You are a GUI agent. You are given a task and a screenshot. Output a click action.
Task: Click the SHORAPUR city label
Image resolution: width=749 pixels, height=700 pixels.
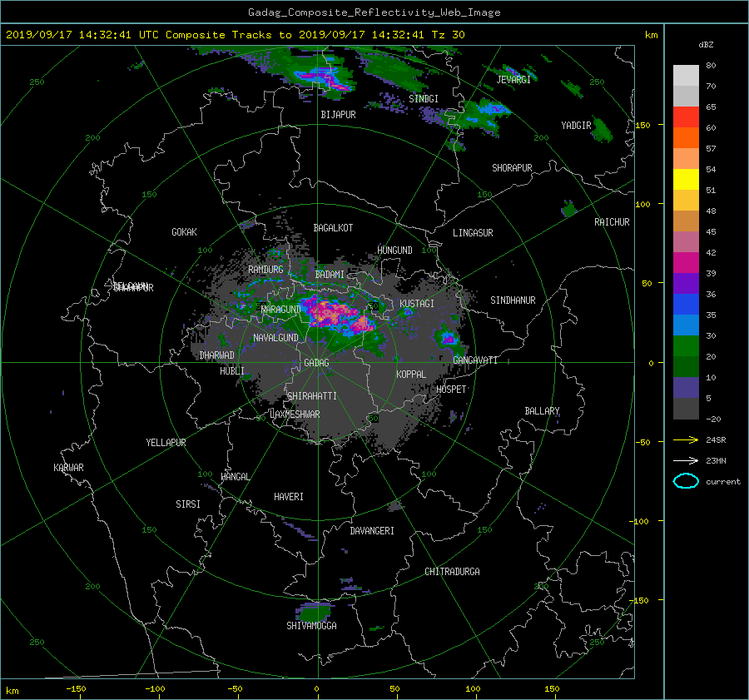pos(512,168)
